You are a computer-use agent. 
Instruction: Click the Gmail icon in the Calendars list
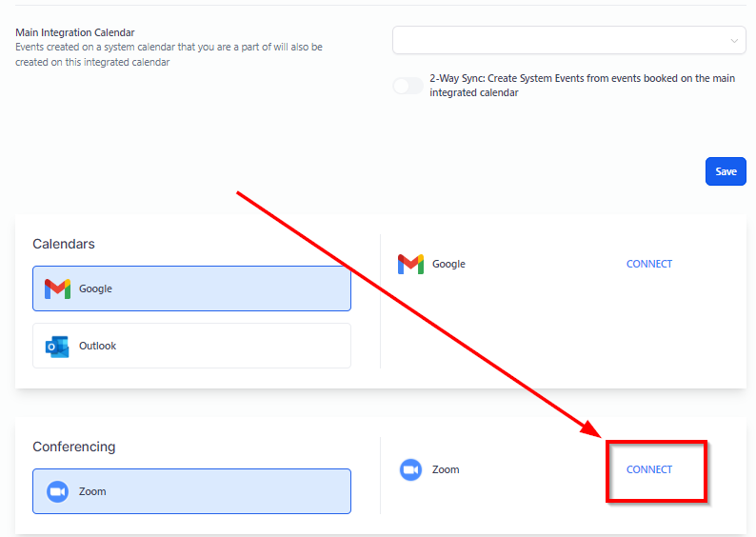tap(57, 288)
